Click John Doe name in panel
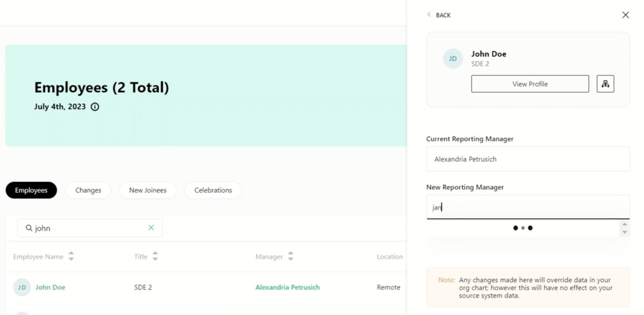 tap(489, 54)
